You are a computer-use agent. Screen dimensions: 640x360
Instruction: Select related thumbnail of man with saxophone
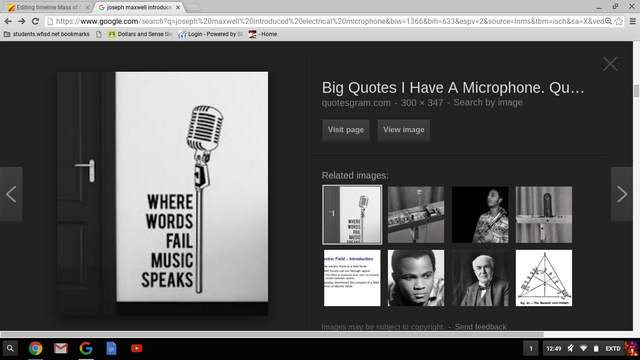[x=480, y=215]
